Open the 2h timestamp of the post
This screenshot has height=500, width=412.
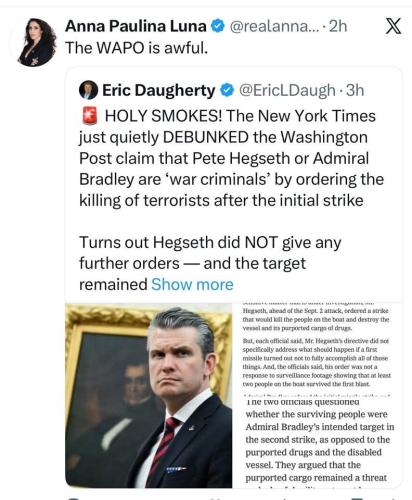pos(338,26)
